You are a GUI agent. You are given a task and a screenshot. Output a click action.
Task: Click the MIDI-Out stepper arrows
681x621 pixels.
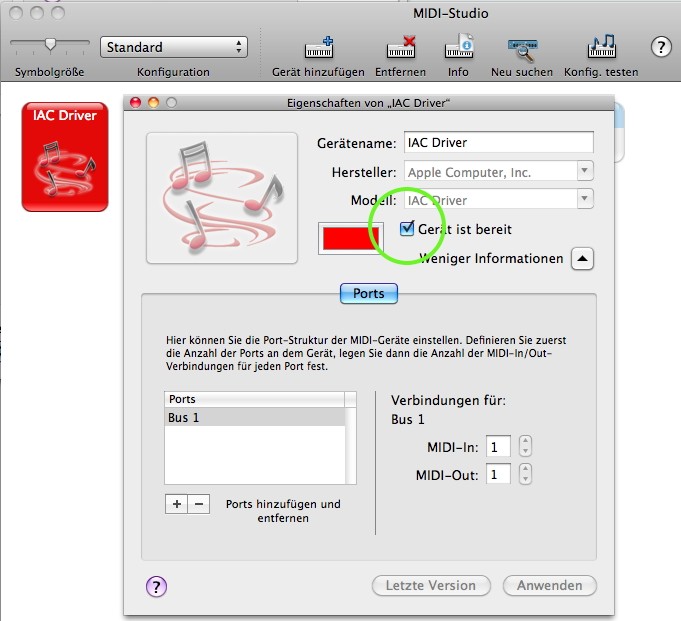click(525, 474)
